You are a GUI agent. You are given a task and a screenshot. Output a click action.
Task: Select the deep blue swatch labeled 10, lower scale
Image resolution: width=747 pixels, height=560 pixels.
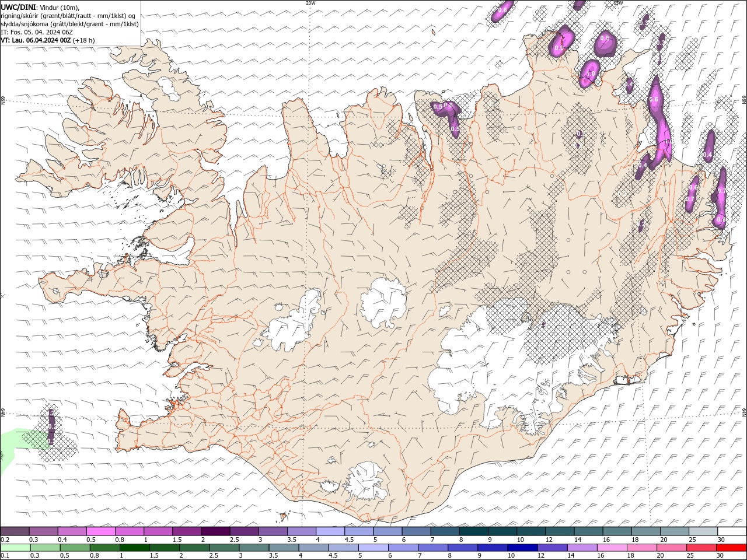[x=523, y=548]
